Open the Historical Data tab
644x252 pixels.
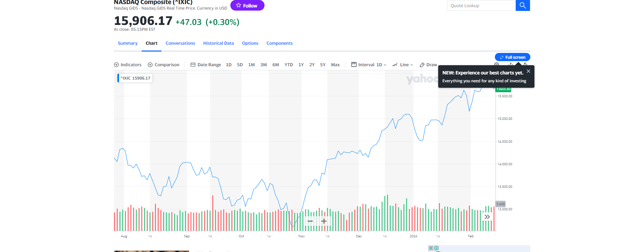pyautogui.click(x=218, y=43)
